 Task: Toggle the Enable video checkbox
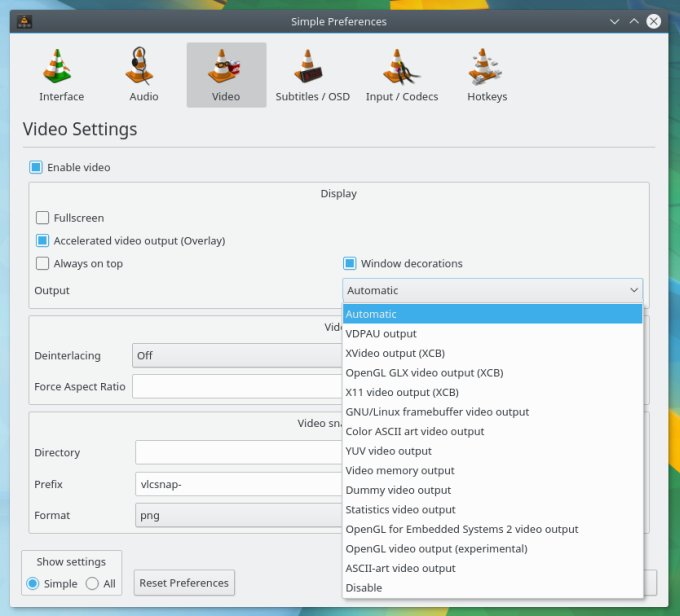click(x=36, y=167)
